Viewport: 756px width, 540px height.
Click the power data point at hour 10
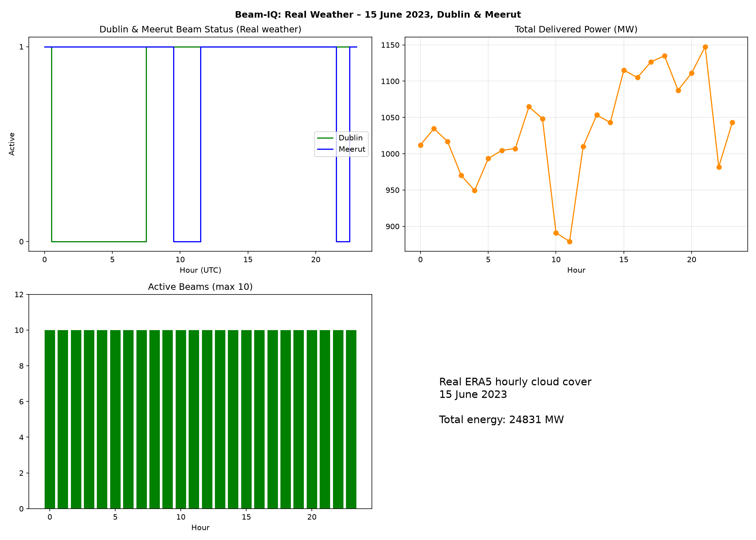coord(556,233)
